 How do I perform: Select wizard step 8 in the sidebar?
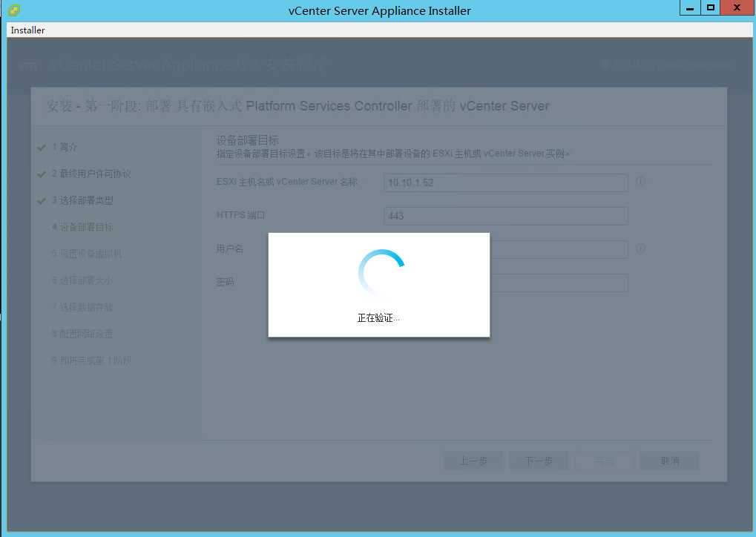coord(82,334)
